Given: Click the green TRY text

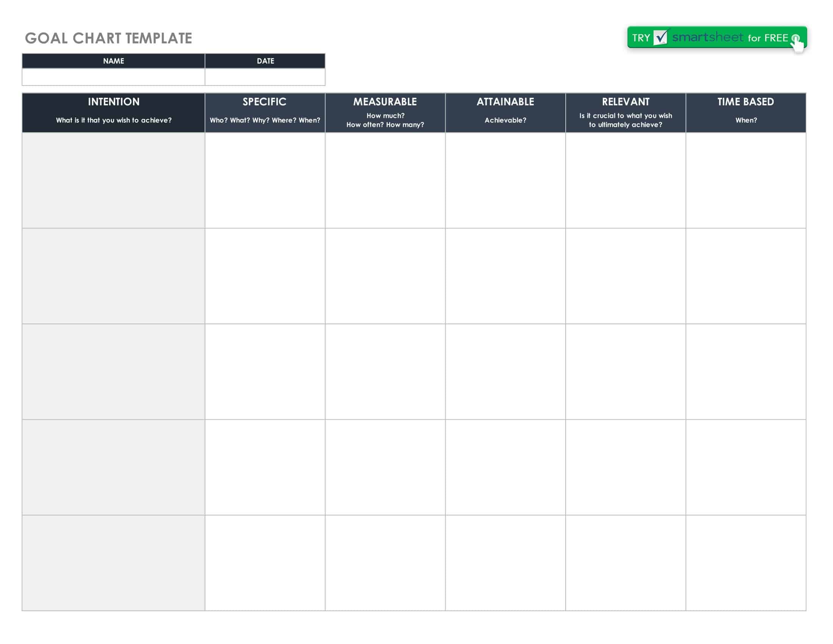Looking at the screenshot, I should tap(643, 38).
